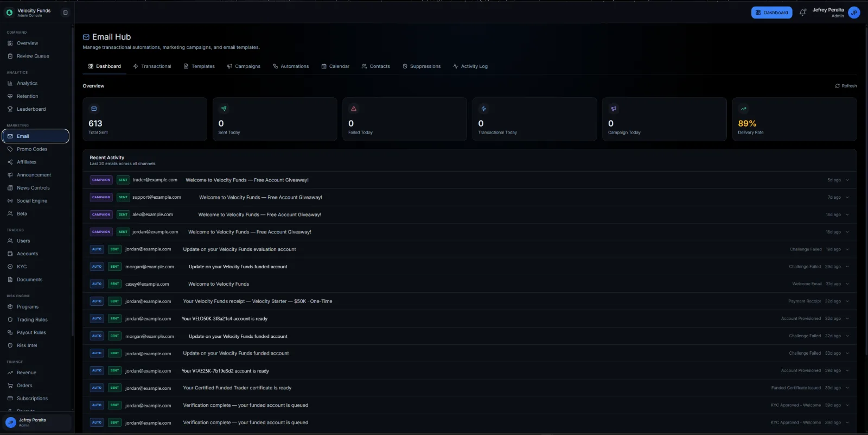
Task: Click the Campaign Today megaphone icon
Action: (614, 109)
